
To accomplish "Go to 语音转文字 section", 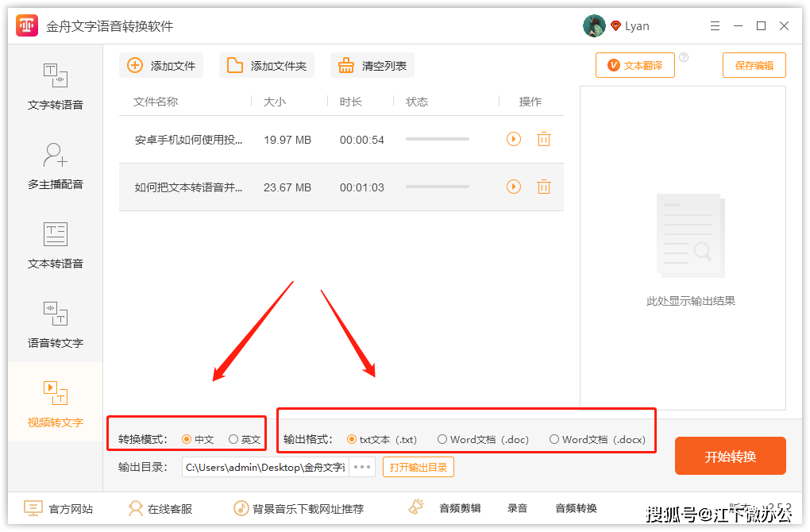I will click(x=56, y=325).
